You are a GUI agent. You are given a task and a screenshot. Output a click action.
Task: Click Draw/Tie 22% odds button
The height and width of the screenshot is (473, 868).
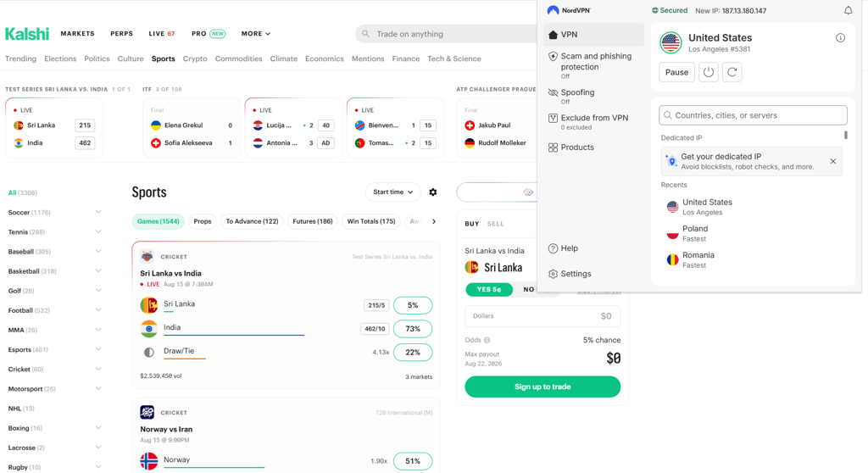pos(413,353)
